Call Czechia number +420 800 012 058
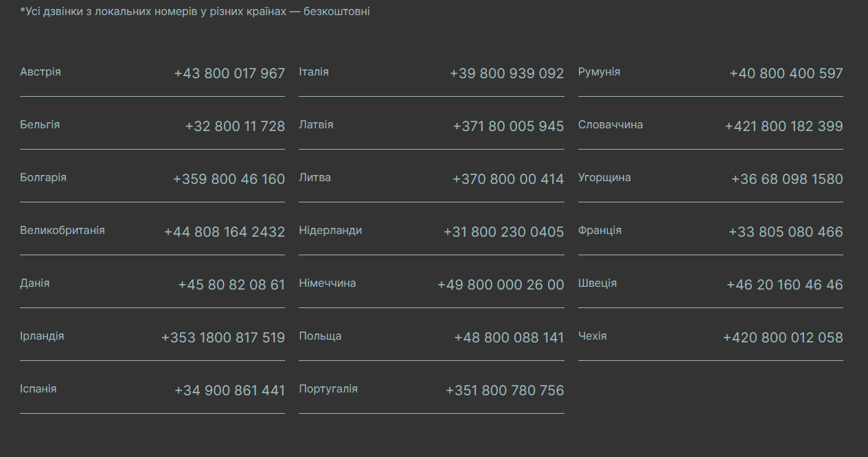The width and height of the screenshot is (868, 457). tap(783, 338)
